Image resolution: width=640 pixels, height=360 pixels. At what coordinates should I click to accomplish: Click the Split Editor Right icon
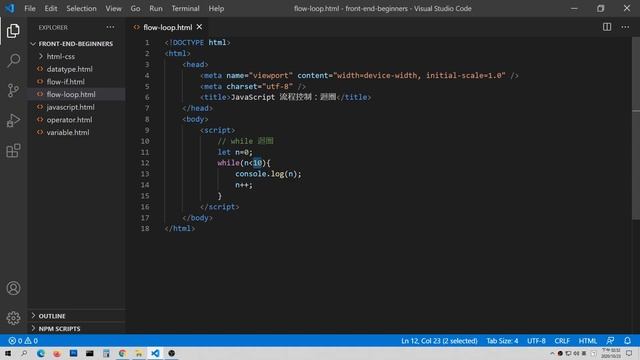[x=607, y=27]
